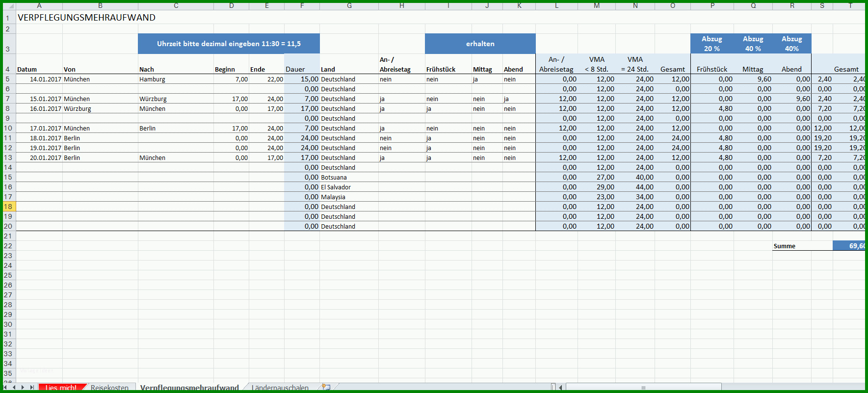Select date cell 16.01.2017

[39, 108]
